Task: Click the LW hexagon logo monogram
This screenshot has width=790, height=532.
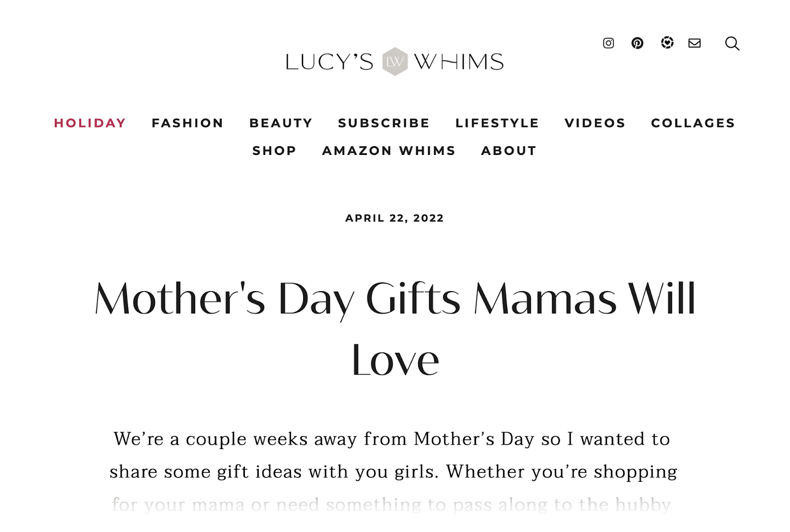Action: [x=395, y=61]
